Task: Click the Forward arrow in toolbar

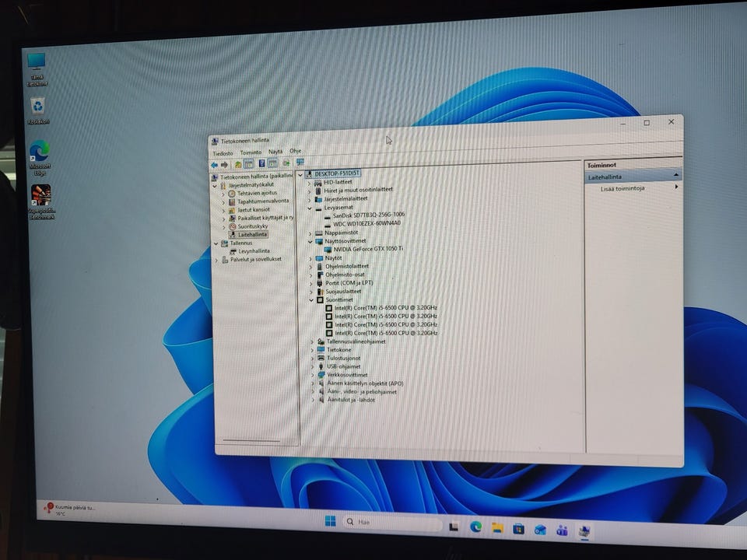Action: [x=224, y=165]
